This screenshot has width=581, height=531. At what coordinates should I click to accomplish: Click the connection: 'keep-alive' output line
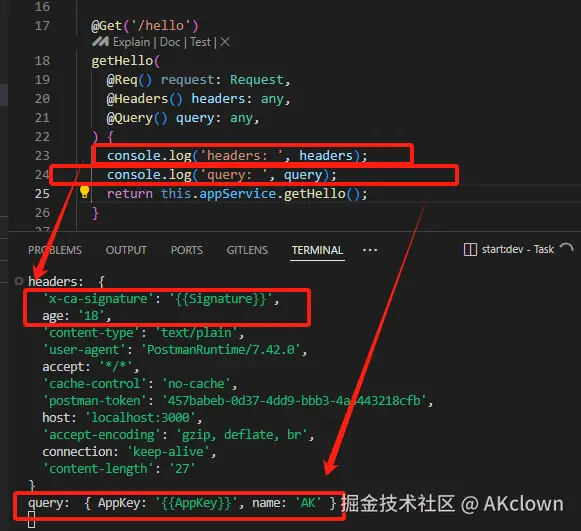[x=129, y=452]
